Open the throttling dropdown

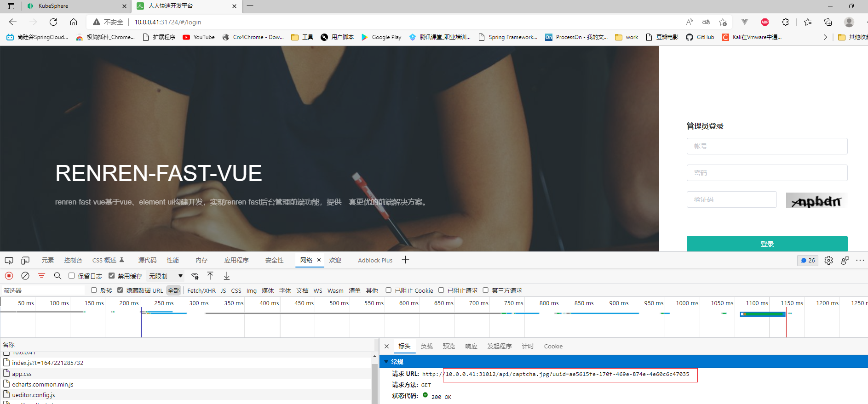166,276
